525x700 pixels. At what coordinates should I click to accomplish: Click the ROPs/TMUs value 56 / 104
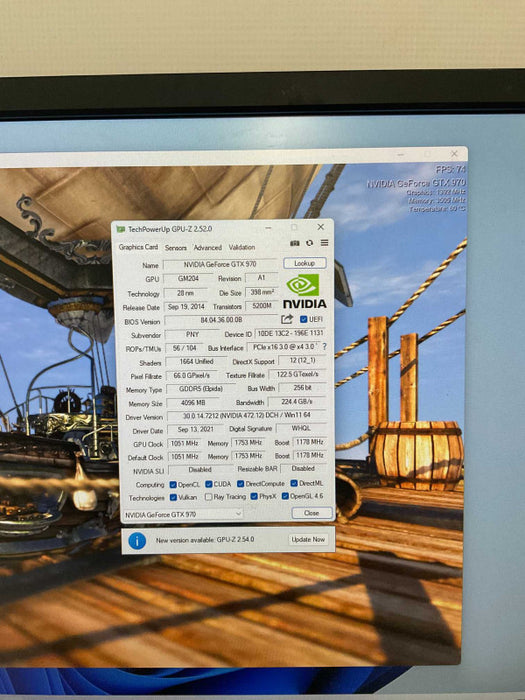pyautogui.click(x=185, y=348)
